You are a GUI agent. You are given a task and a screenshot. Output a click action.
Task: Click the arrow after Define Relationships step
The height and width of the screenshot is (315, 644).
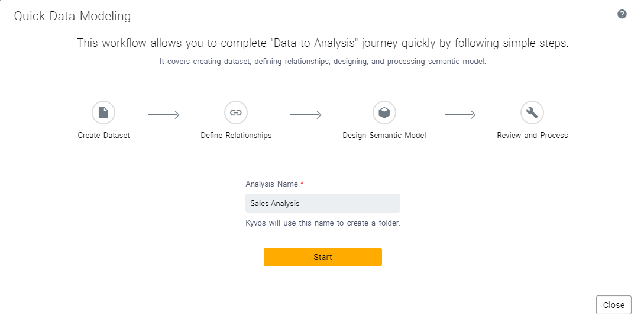pos(306,115)
